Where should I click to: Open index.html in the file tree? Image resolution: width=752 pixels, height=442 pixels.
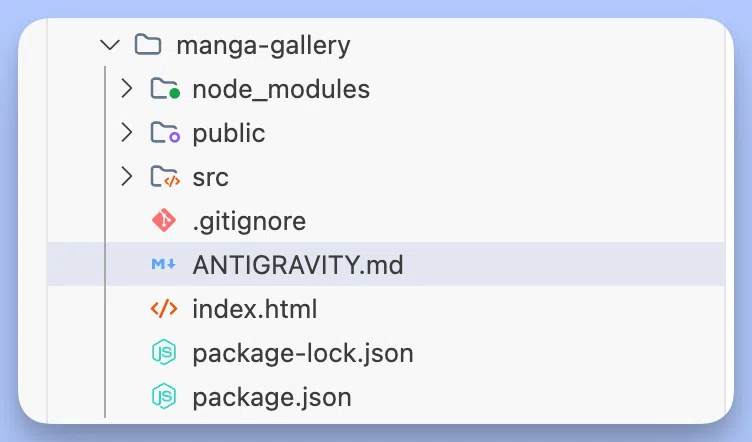(x=255, y=309)
